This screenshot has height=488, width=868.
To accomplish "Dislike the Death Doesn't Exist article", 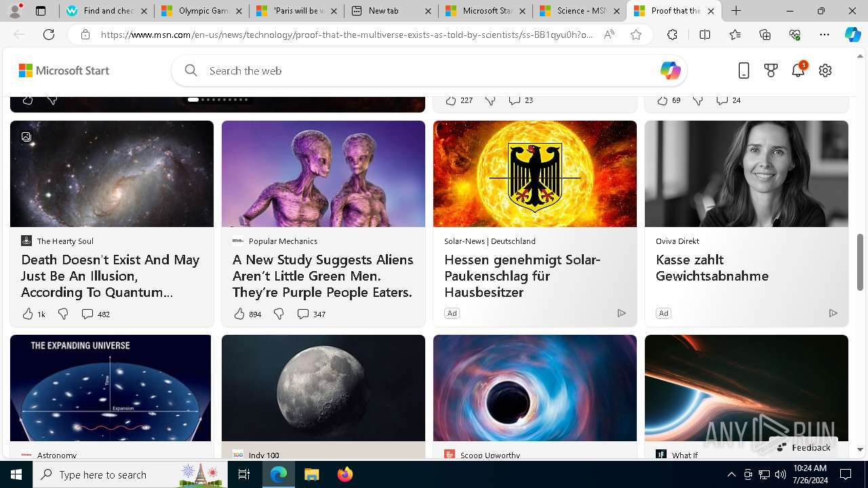I will 63,314.
